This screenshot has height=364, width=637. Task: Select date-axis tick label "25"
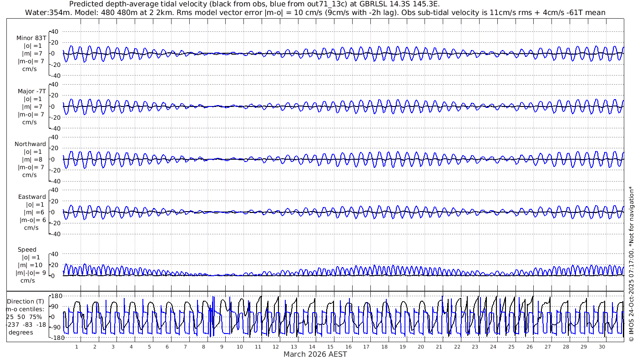511,347
